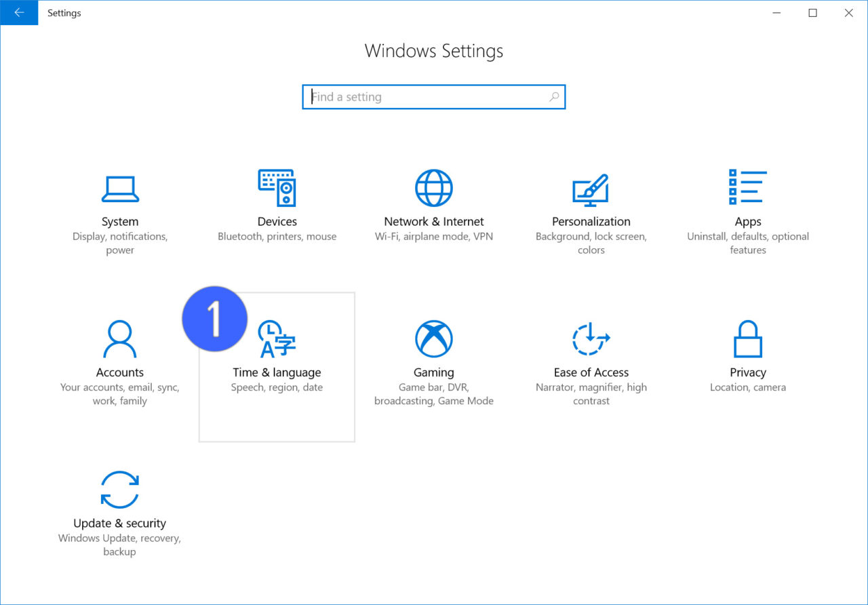The height and width of the screenshot is (605, 868).
Task: Focus the Find a setting search box
Action: [434, 97]
